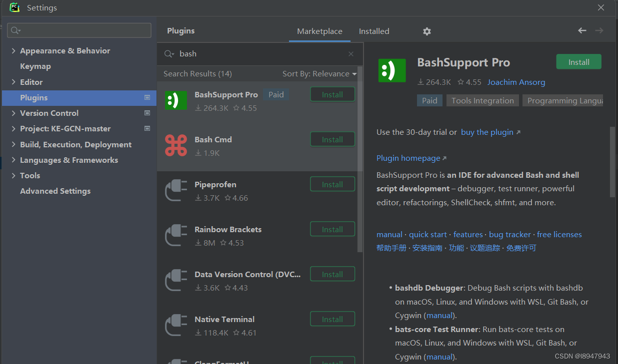618x364 pixels.
Task: Click the large BashSupport Pro logo in details
Action: click(392, 70)
